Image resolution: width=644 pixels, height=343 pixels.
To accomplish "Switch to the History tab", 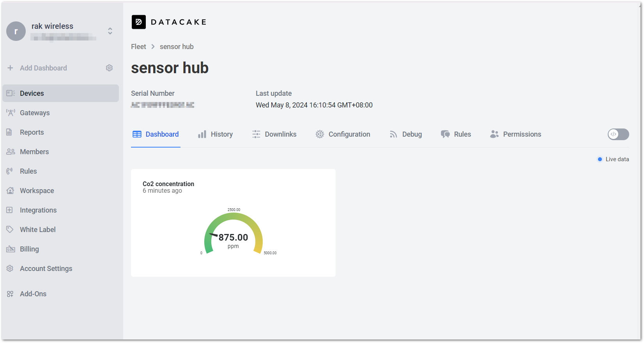I will coord(215,134).
